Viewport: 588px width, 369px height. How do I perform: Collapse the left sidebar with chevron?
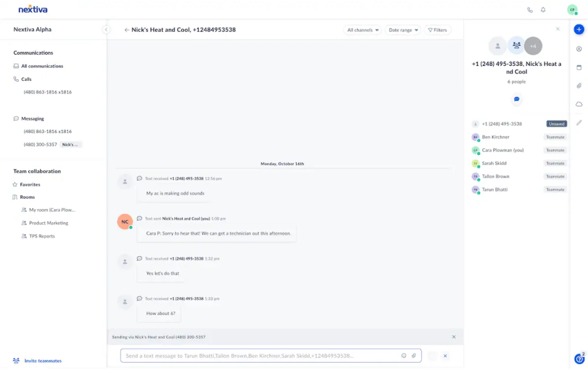pos(106,29)
